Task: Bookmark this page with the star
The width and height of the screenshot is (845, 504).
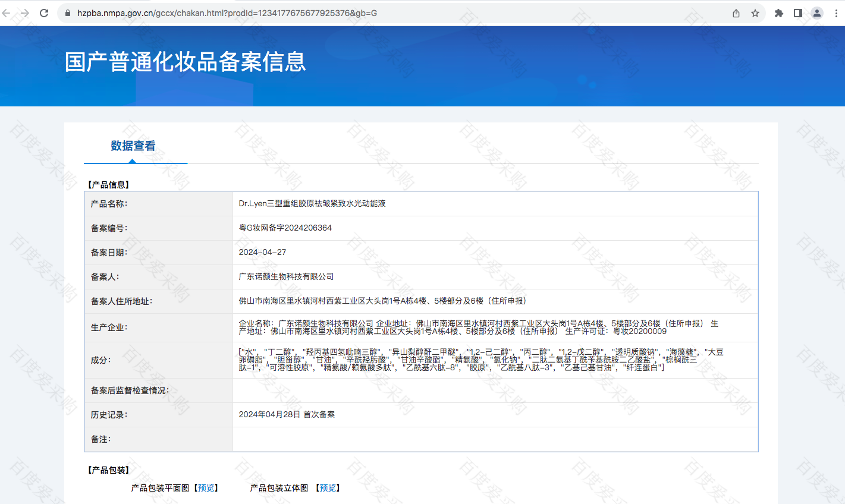Action: (x=755, y=13)
